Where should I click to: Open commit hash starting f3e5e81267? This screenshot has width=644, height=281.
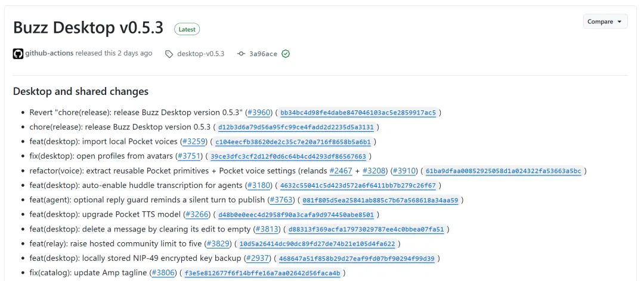[262, 273]
